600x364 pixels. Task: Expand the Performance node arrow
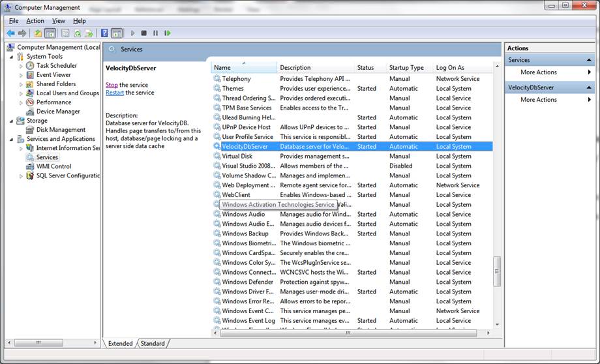(x=21, y=102)
